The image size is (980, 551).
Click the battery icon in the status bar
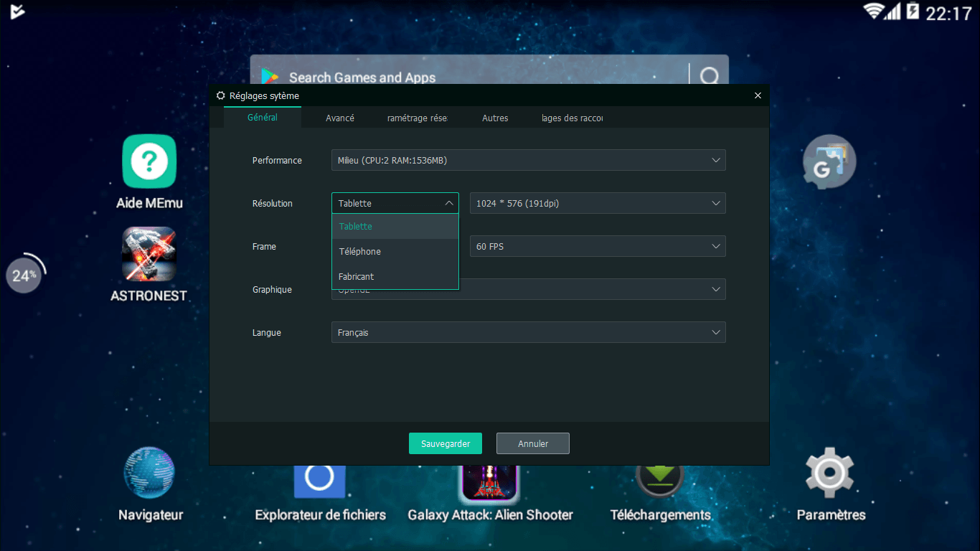click(913, 11)
